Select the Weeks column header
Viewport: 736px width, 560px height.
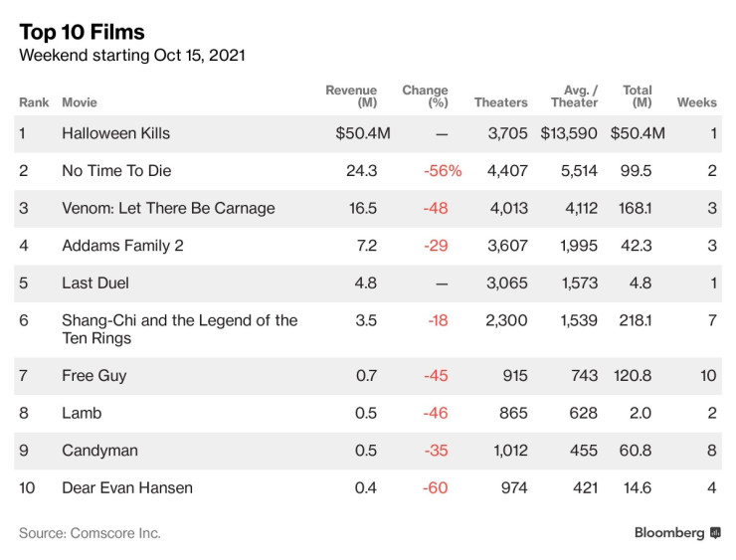[x=696, y=102]
